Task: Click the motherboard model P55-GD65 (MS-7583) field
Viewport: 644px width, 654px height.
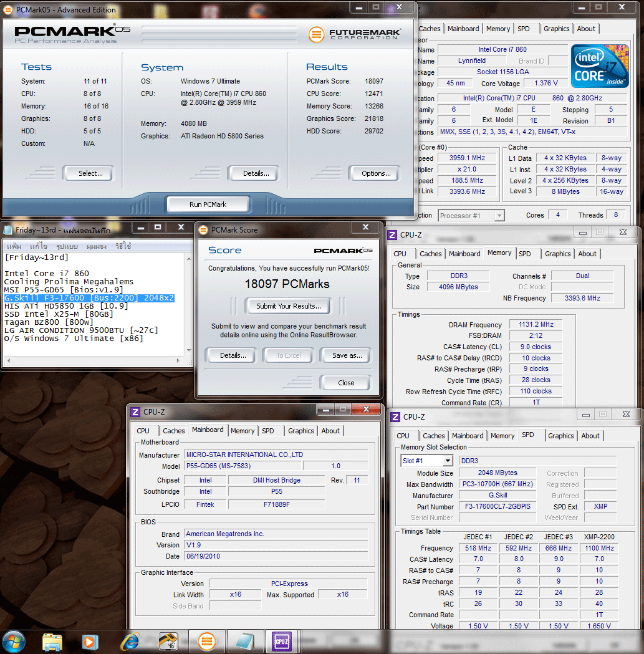Action: point(243,466)
